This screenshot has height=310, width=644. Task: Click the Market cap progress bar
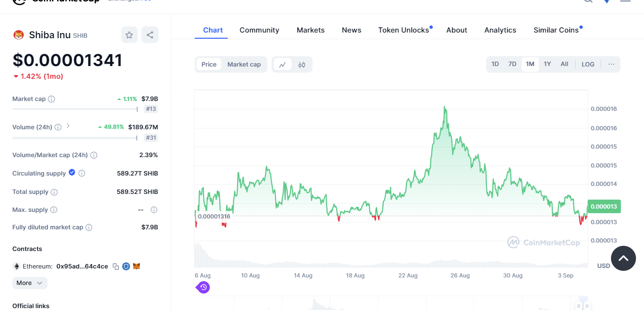pyautogui.click(x=75, y=109)
